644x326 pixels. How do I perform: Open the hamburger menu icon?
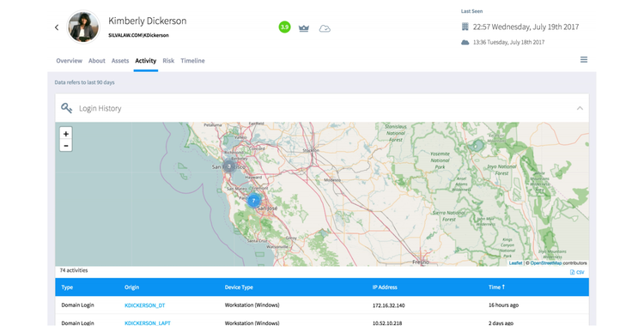pos(584,60)
